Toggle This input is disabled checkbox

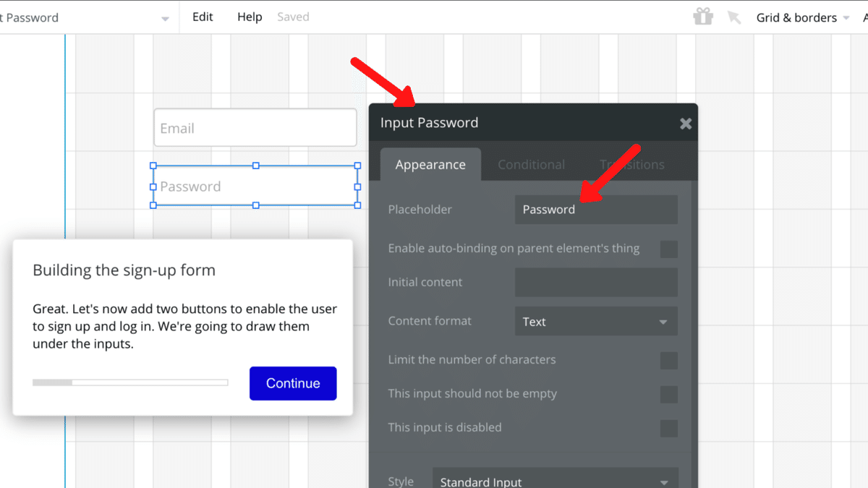(669, 428)
